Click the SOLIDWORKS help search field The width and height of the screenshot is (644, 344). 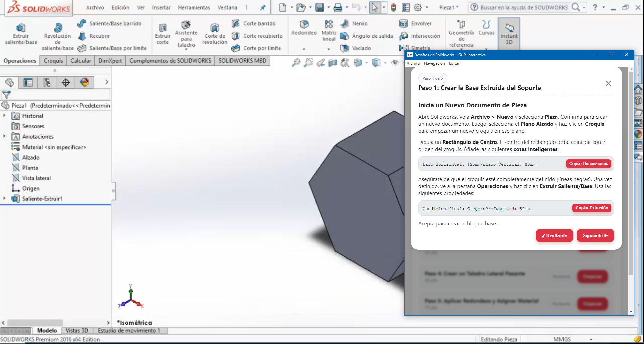point(524,7)
